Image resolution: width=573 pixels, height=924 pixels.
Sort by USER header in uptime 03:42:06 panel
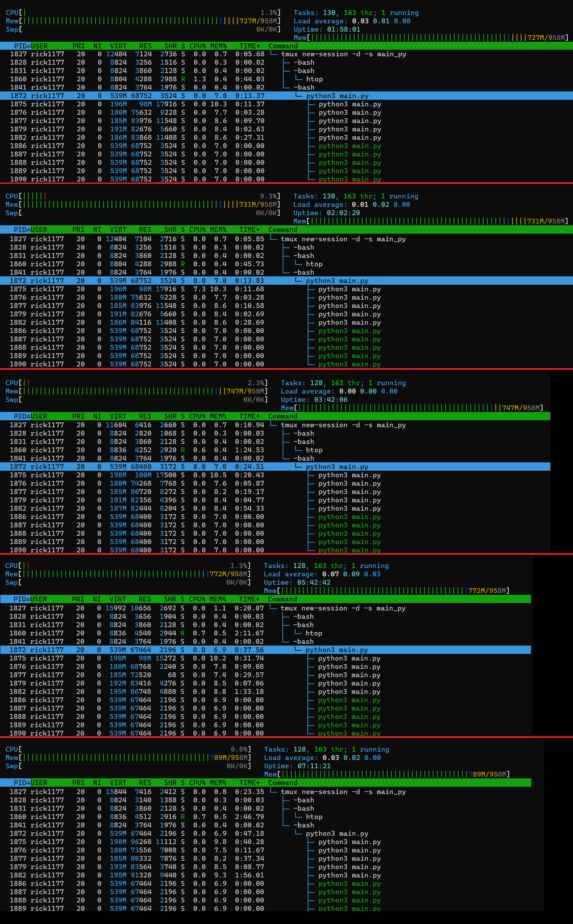tap(39, 416)
